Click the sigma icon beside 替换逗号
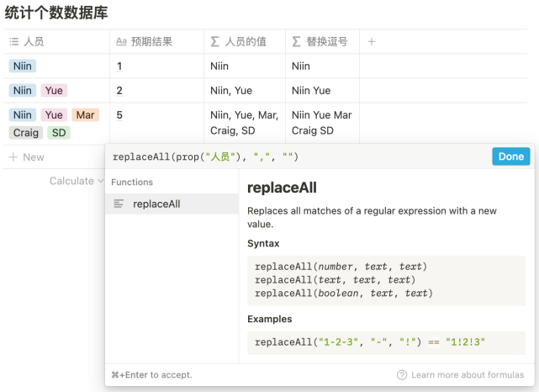Viewport: 539px width, 392px height. pyautogui.click(x=296, y=41)
